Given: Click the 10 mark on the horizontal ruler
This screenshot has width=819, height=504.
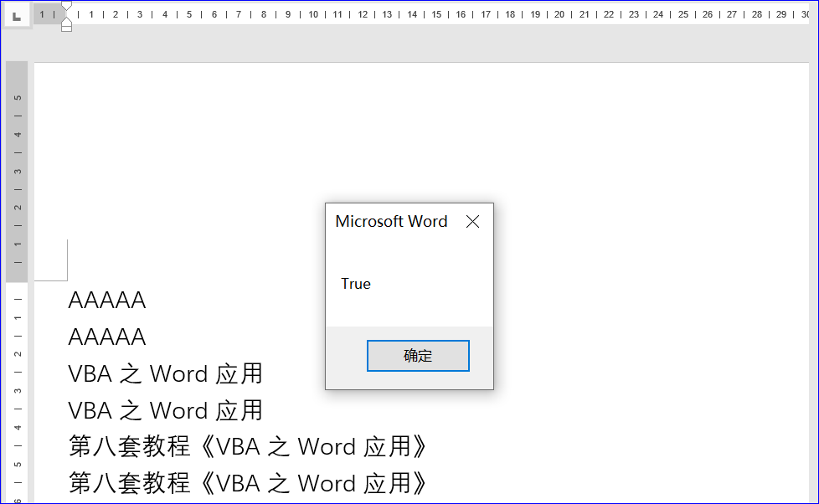Looking at the screenshot, I should [313, 14].
